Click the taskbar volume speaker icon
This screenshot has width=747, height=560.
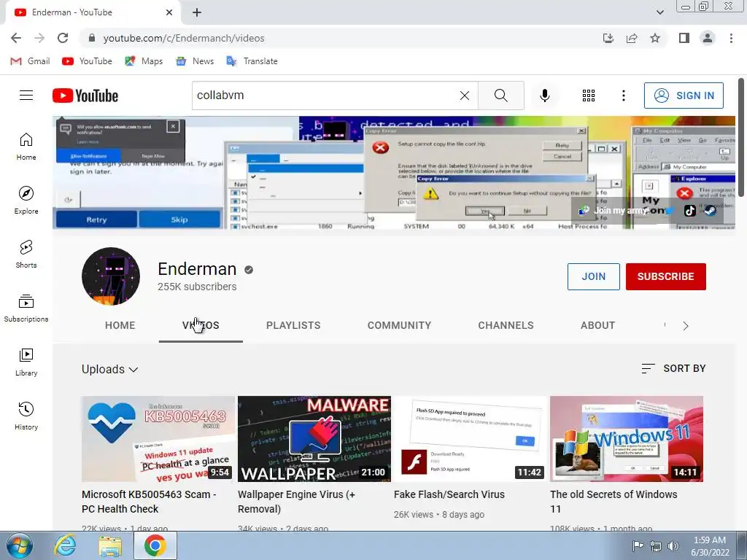[673, 545]
